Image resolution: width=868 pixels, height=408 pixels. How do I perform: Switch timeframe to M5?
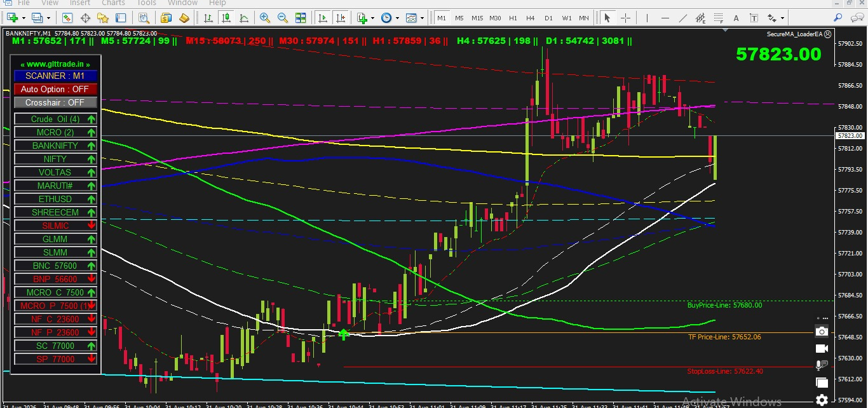(459, 18)
